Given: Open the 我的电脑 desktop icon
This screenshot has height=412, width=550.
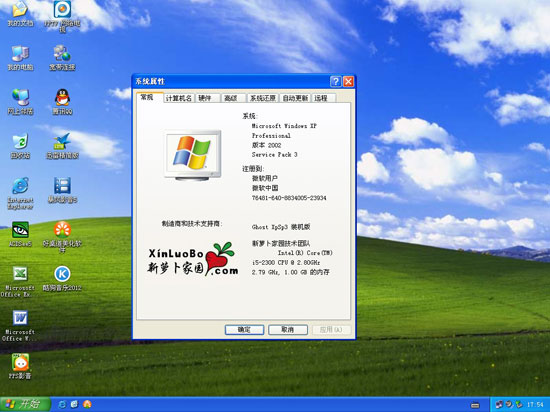Looking at the screenshot, I should [x=20, y=58].
